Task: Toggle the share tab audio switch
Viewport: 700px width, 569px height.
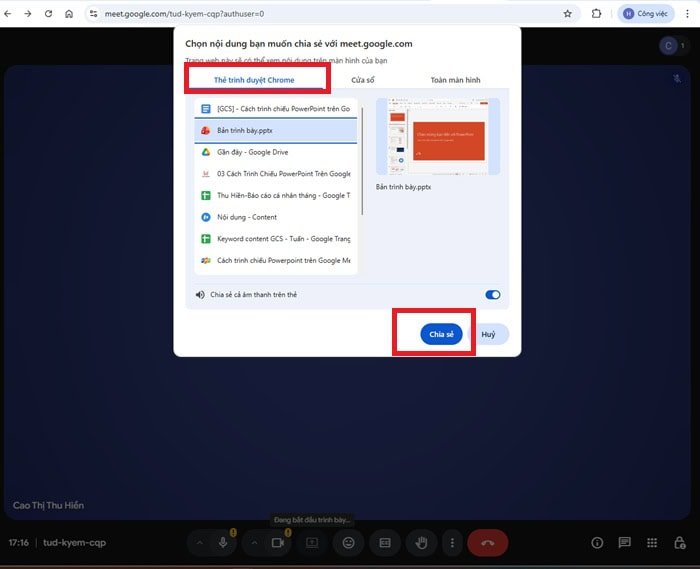Action: pyautogui.click(x=492, y=295)
